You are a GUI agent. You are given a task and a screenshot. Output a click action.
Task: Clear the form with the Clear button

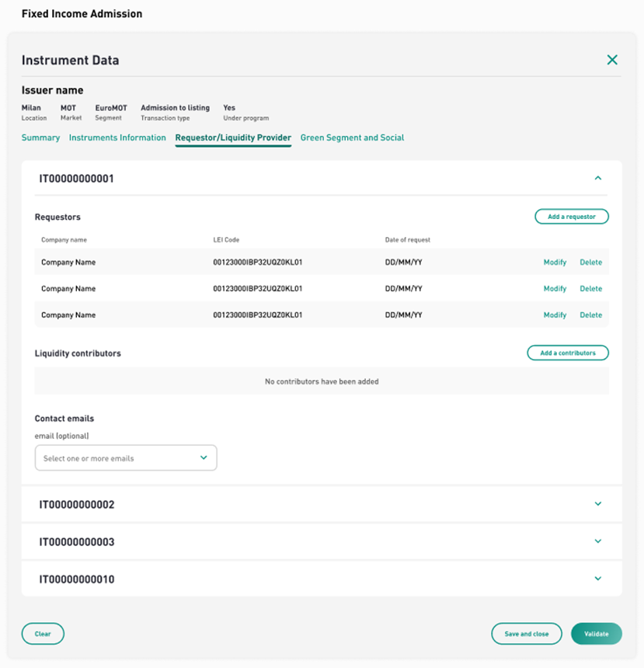click(43, 634)
